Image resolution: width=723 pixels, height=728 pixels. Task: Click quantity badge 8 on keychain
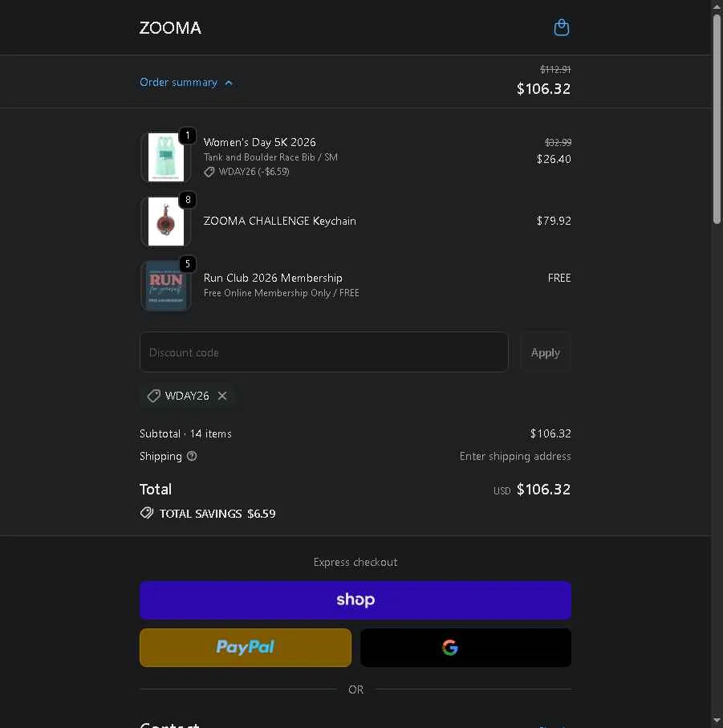(x=188, y=200)
